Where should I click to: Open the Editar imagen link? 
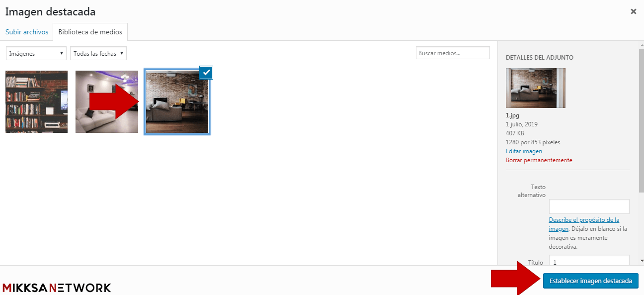pos(524,151)
